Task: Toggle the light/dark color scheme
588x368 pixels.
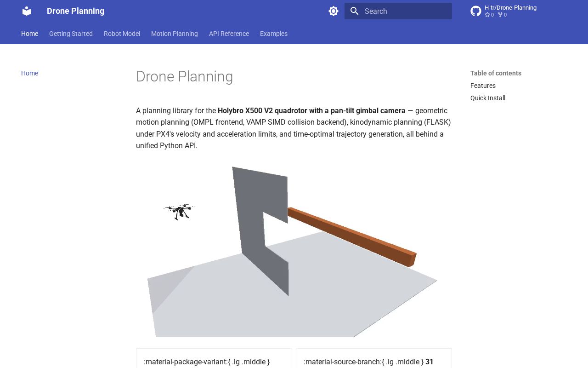Action: [x=334, y=11]
